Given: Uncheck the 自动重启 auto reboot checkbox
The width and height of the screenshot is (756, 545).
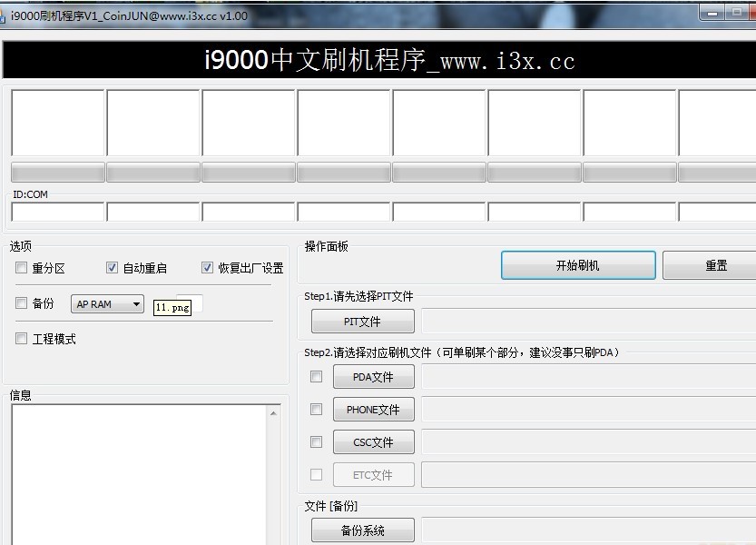Looking at the screenshot, I should point(112,267).
